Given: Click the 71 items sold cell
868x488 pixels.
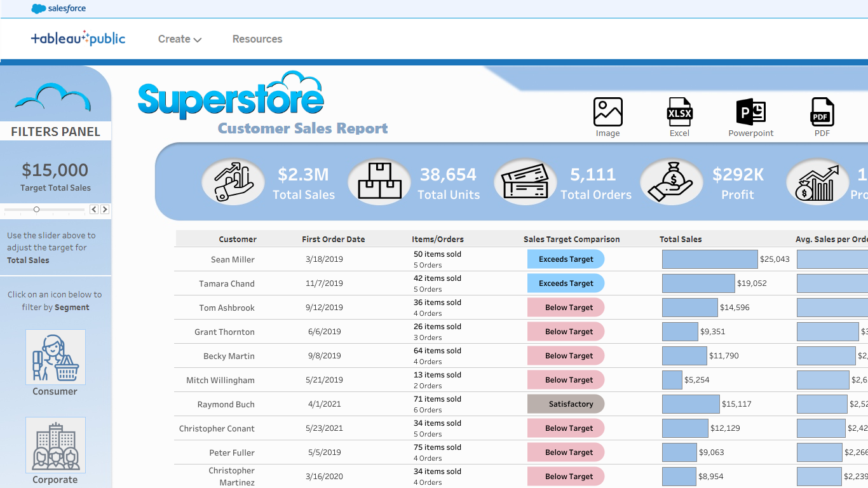Looking at the screenshot, I should (x=437, y=399).
